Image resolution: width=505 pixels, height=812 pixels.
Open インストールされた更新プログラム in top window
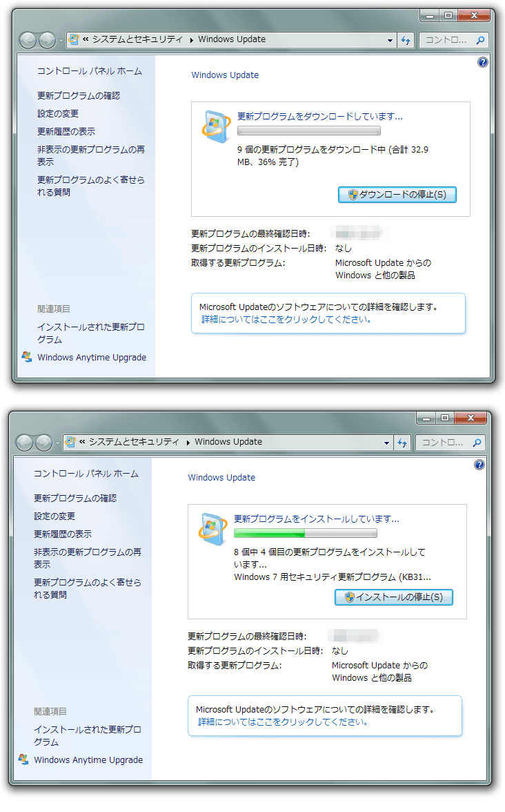90,333
